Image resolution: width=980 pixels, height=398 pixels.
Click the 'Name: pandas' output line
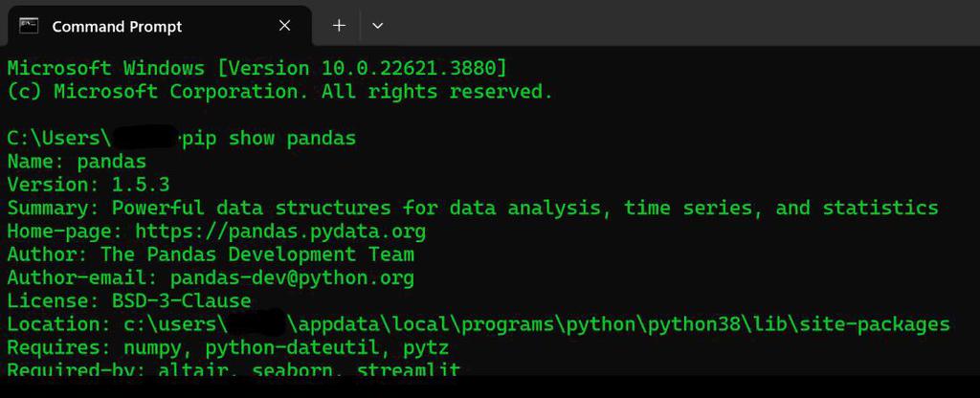point(77,162)
